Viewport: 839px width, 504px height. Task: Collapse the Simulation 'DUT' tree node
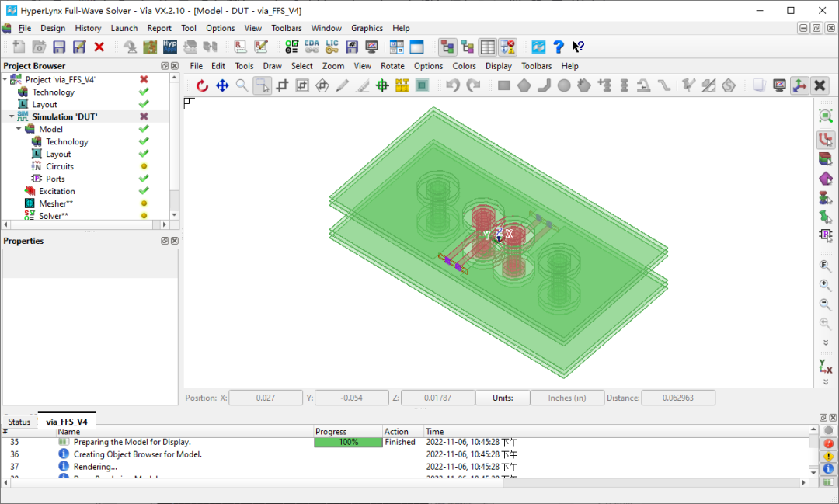(x=12, y=116)
